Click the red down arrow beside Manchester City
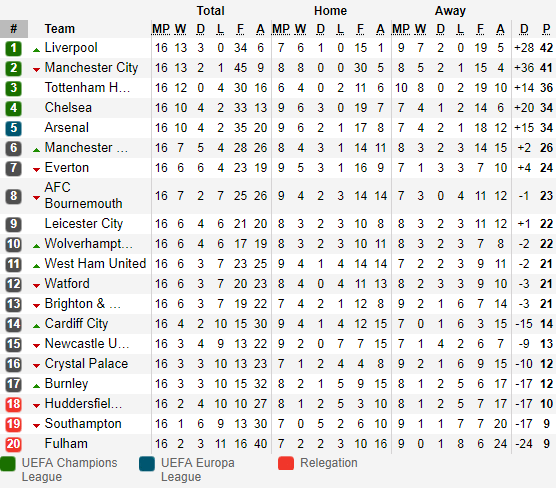 click(x=36, y=70)
